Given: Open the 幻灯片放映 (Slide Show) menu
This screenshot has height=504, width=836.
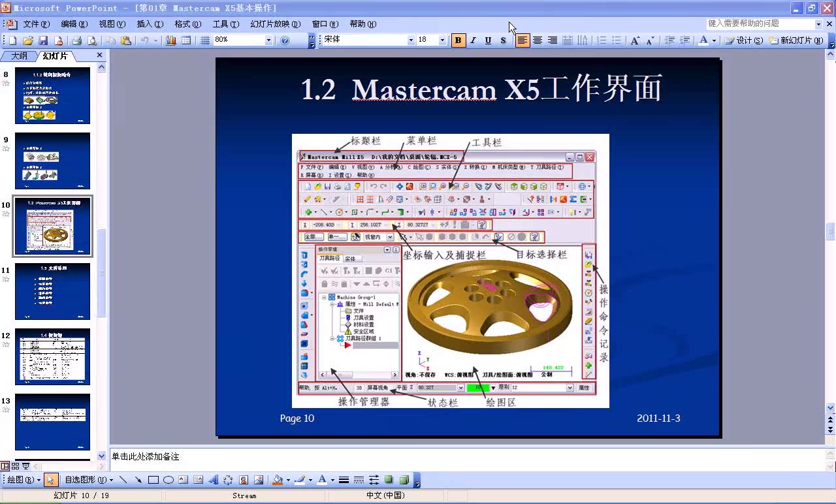Looking at the screenshot, I should click(x=275, y=24).
